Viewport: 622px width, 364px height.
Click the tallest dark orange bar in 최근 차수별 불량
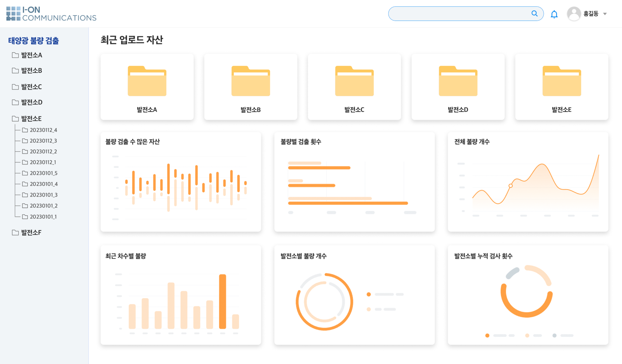point(223,301)
